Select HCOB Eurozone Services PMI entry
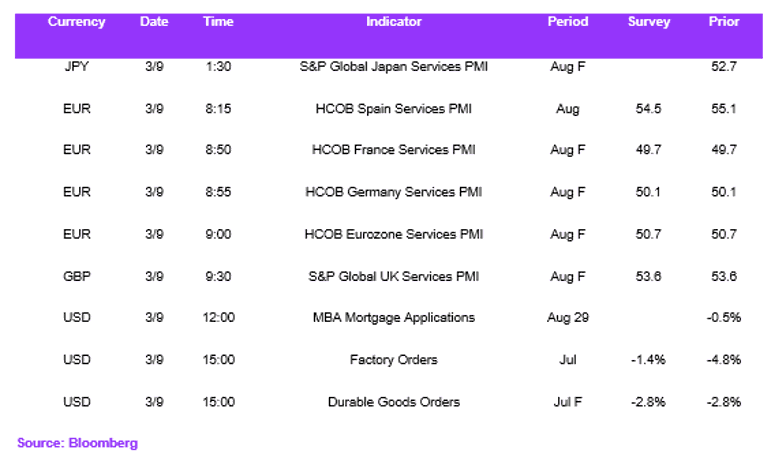This screenshot has height=461, width=770. tap(393, 234)
